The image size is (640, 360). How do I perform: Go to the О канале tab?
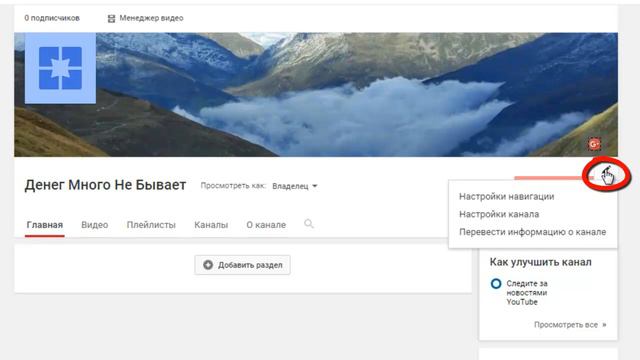(x=266, y=225)
